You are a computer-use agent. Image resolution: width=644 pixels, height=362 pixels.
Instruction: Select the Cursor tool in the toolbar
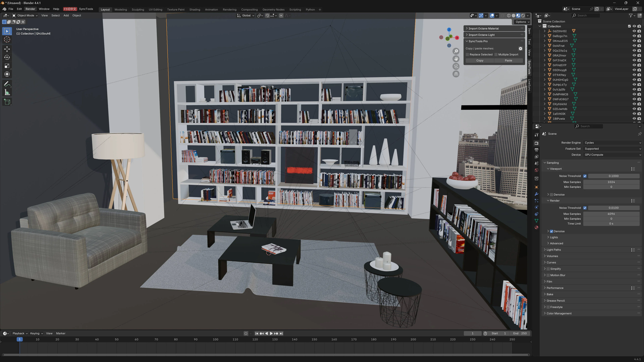click(x=7, y=40)
